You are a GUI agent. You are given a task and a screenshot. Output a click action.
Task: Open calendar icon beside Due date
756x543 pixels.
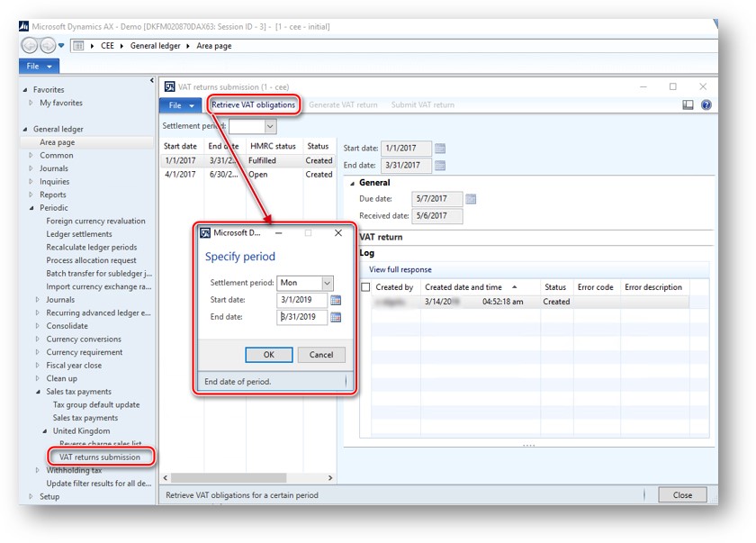pyautogui.click(x=471, y=199)
